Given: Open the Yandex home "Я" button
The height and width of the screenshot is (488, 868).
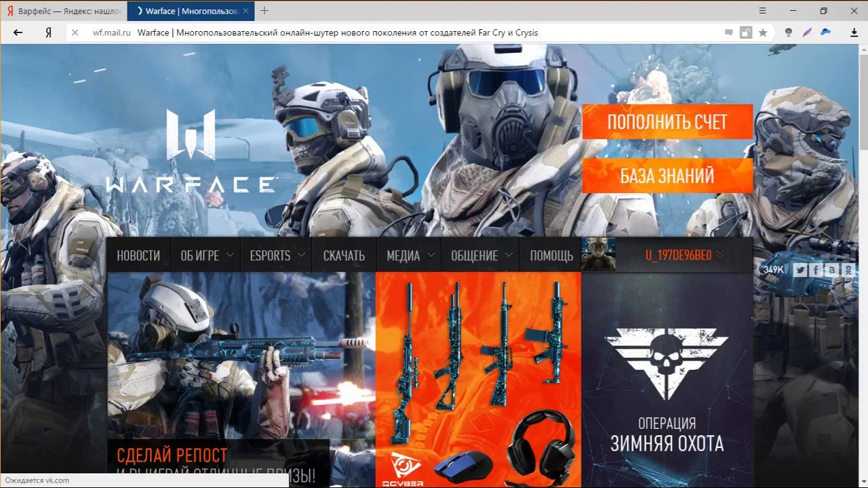Looking at the screenshot, I should (48, 33).
